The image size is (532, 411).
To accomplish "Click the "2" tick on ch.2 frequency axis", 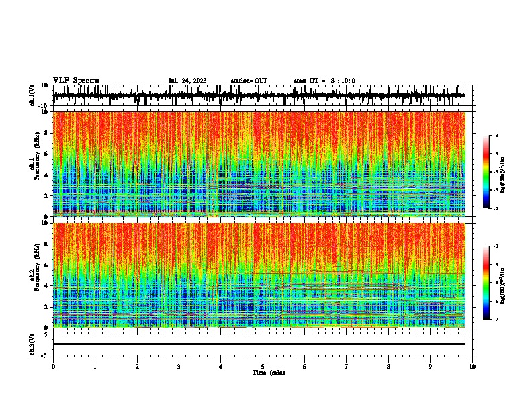I will click(x=46, y=307).
